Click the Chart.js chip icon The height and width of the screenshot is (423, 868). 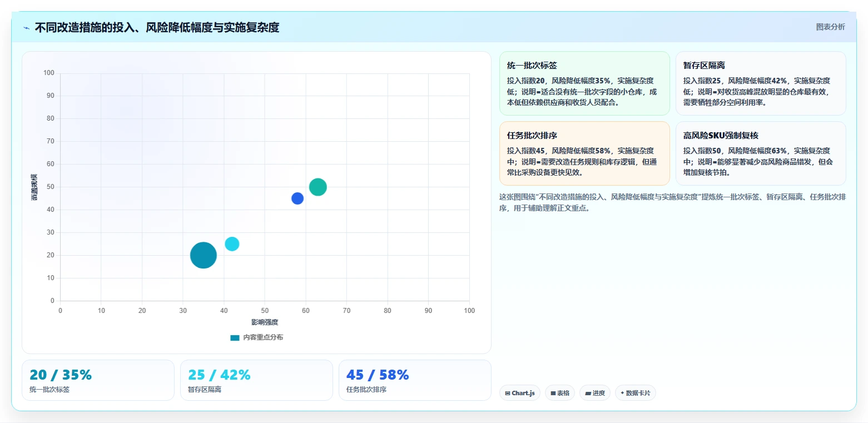508,393
